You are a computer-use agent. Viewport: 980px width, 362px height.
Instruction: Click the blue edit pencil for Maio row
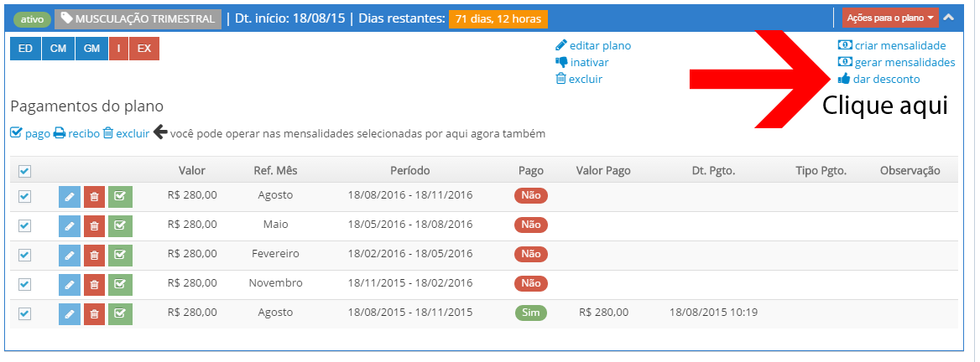tap(70, 225)
